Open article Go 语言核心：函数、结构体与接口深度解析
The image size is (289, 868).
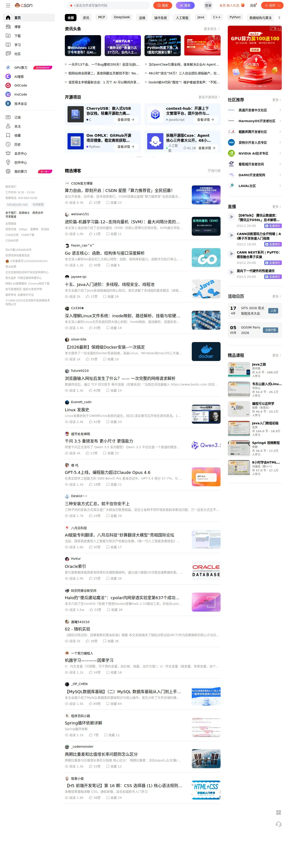click(x=105, y=253)
